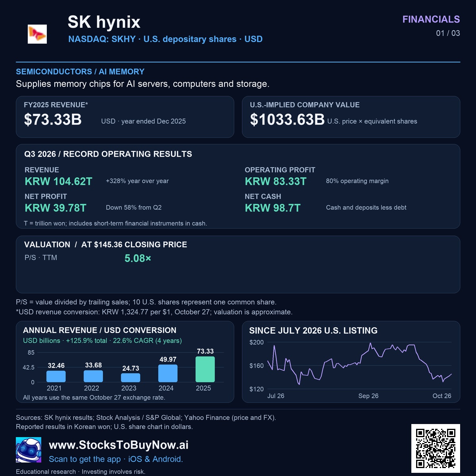Viewport: 476px width, 476px height.
Task: Click the P/S definition footnote line
Action: coord(146,302)
